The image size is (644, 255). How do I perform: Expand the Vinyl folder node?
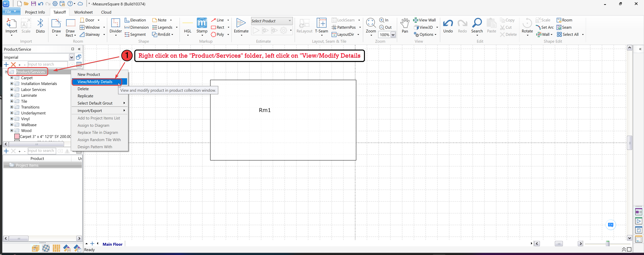(x=12, y=119)
